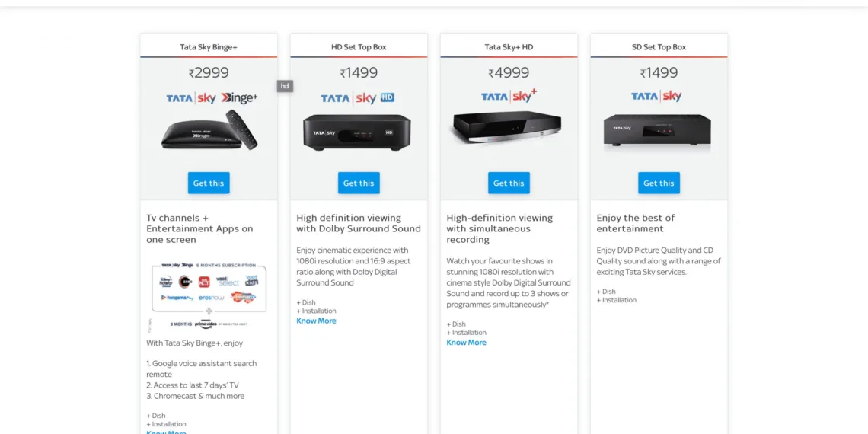Click the Eros Now app icon
868x434 pixels.
tap(210, 298)
